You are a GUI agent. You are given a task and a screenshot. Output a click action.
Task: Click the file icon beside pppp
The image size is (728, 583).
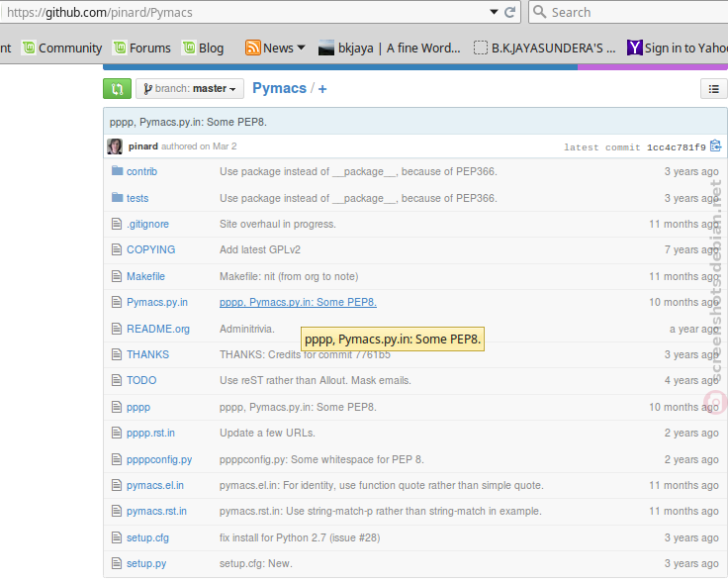(117, 407)
